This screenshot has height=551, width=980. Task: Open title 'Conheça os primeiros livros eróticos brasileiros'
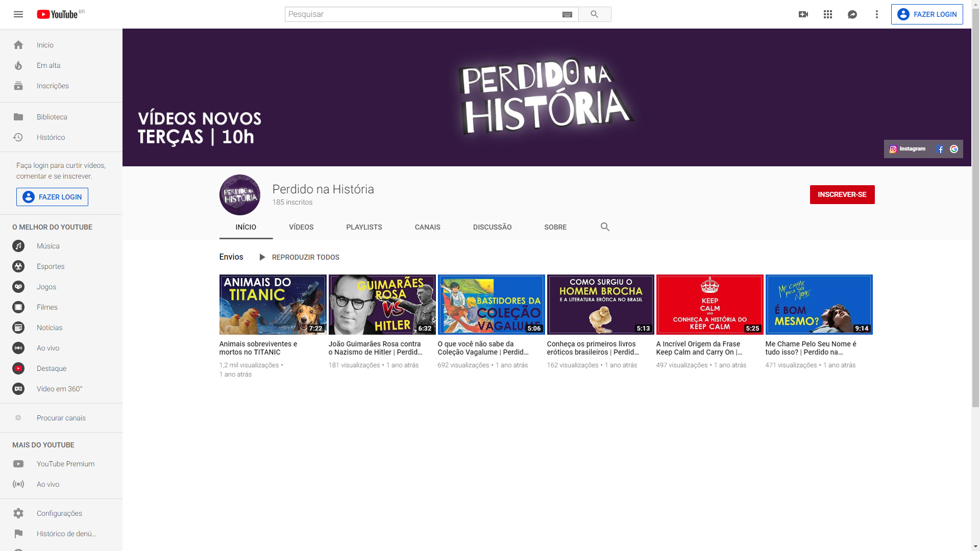tap(593, 348)
